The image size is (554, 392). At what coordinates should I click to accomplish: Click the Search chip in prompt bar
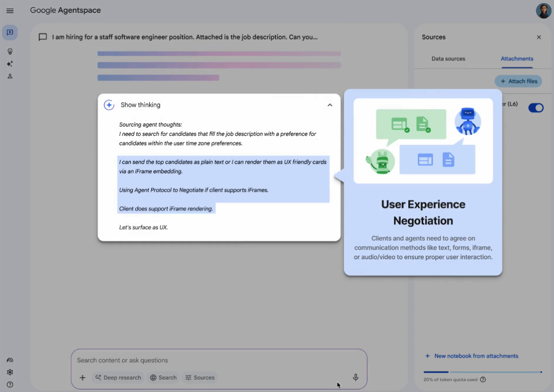[163, 378]
